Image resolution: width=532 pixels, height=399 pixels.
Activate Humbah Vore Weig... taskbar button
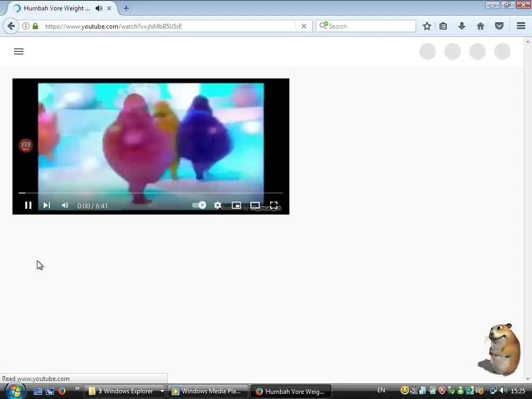[291, 391]
